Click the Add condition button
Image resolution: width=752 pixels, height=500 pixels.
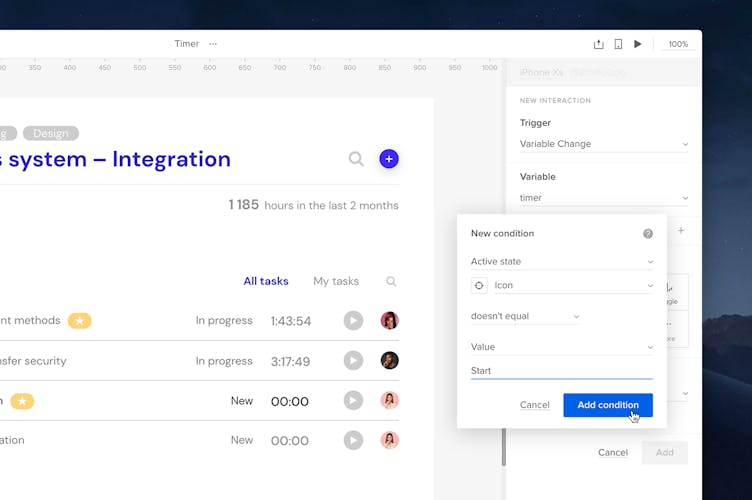(x=608, y=405)
